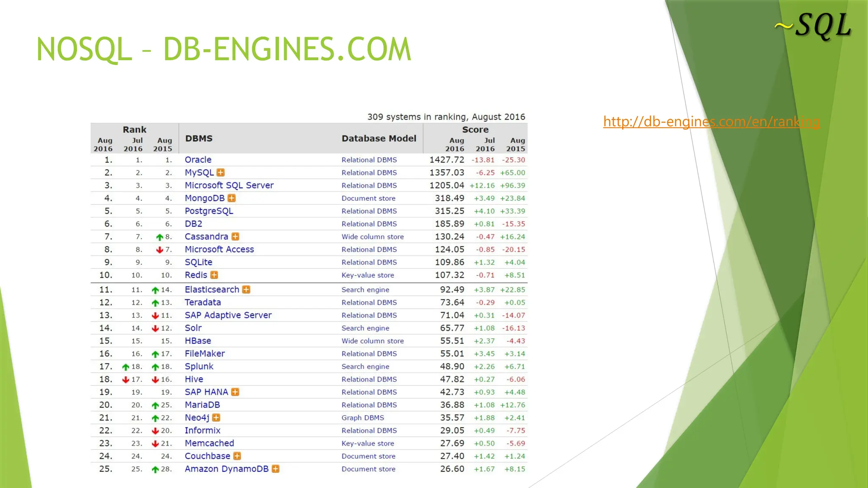Click green up arrow in Amazon DynamoDB row

[156, 469]
